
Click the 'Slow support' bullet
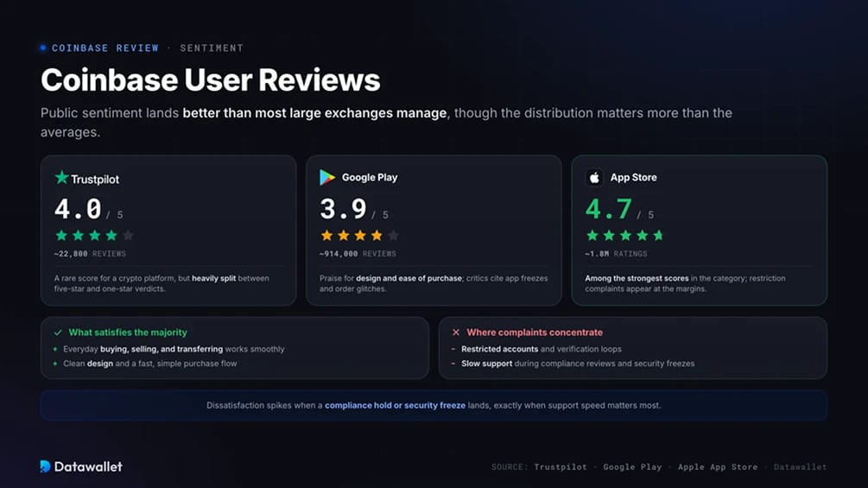(578, 364)
